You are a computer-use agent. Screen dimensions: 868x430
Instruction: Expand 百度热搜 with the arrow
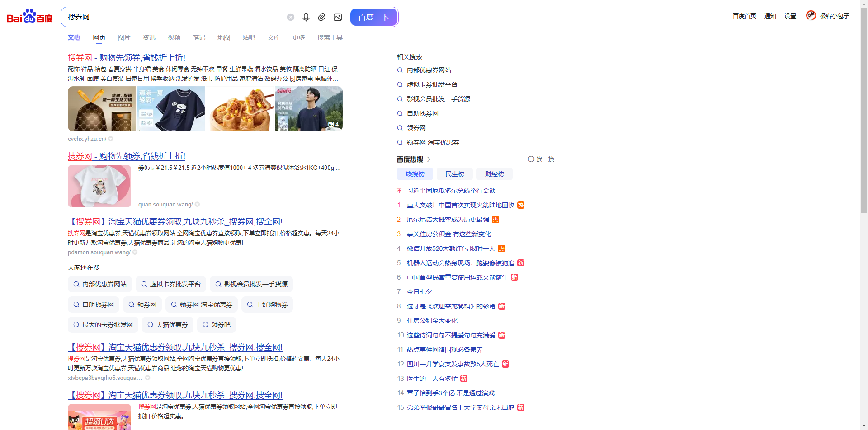coord(429,159)
